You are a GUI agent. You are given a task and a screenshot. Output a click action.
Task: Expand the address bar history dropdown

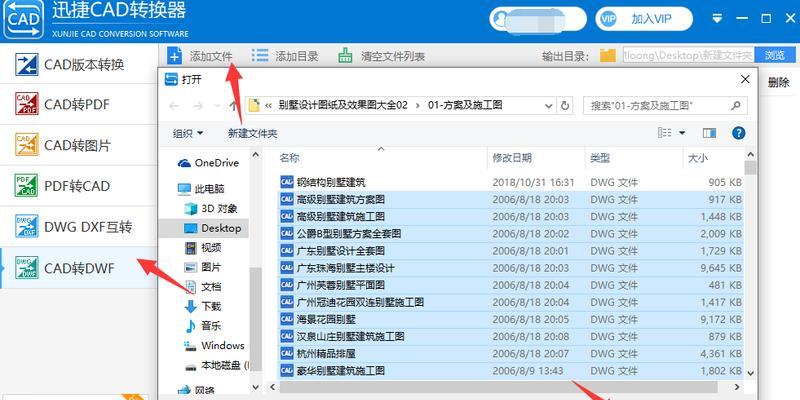pos(549,106)
